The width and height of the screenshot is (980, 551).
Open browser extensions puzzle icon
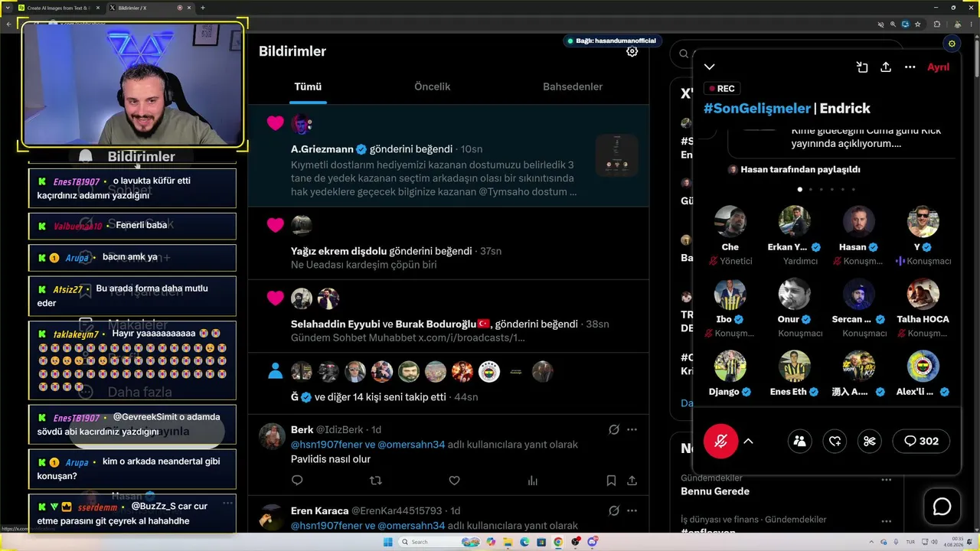tap(936, 24)
